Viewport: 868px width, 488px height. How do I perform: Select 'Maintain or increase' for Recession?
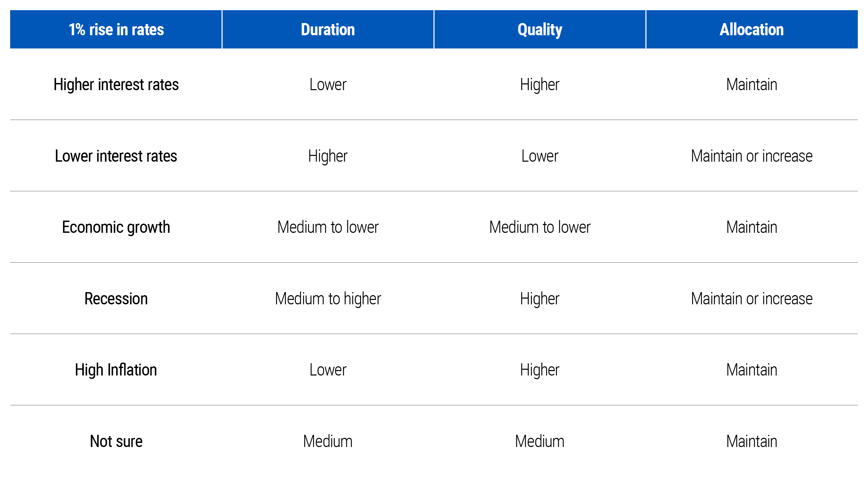click(x=752, y=299)
